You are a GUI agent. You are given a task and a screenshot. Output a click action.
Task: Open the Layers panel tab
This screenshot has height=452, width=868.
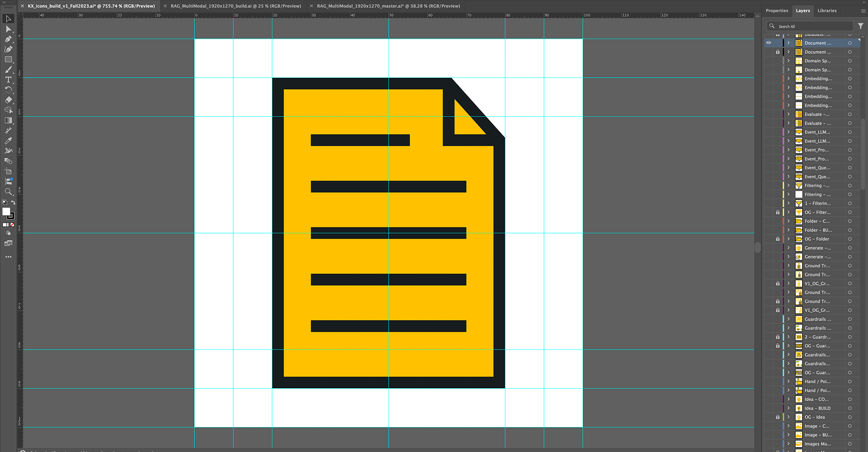point(803,11)
